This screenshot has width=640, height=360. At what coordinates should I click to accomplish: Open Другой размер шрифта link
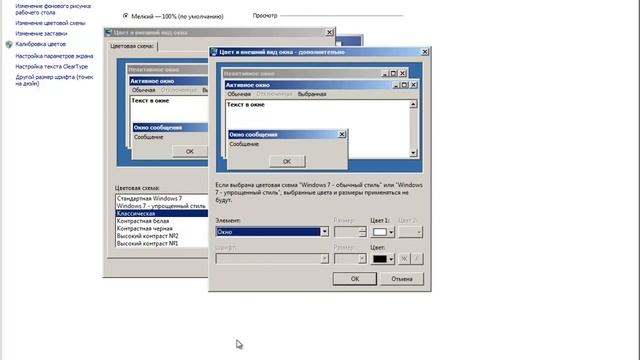coord(54,80)
